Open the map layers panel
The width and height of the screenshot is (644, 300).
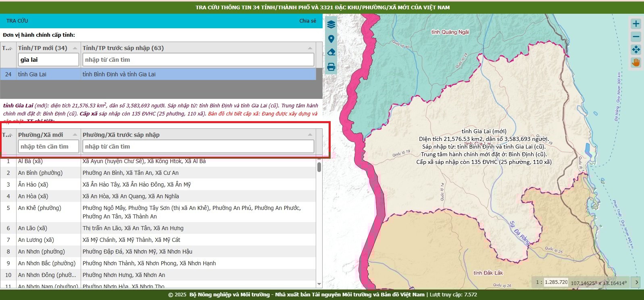pos(331,24)
